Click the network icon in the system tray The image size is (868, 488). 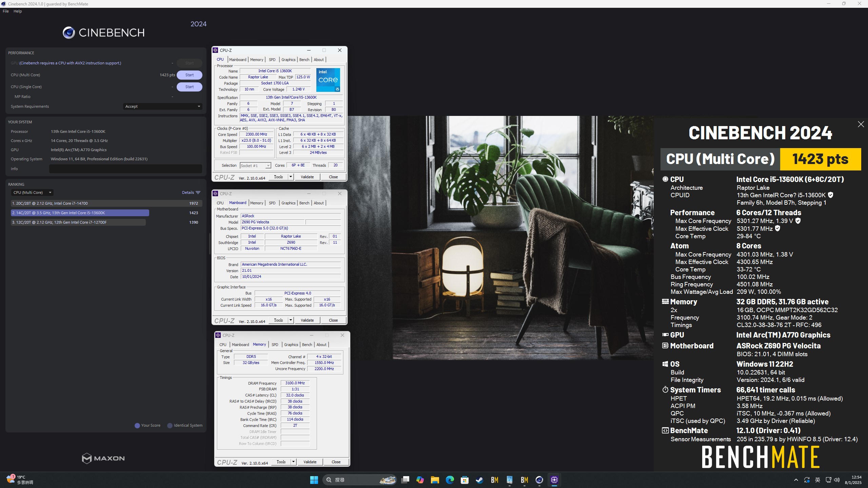pyautogui.click(x=828, y=480)
